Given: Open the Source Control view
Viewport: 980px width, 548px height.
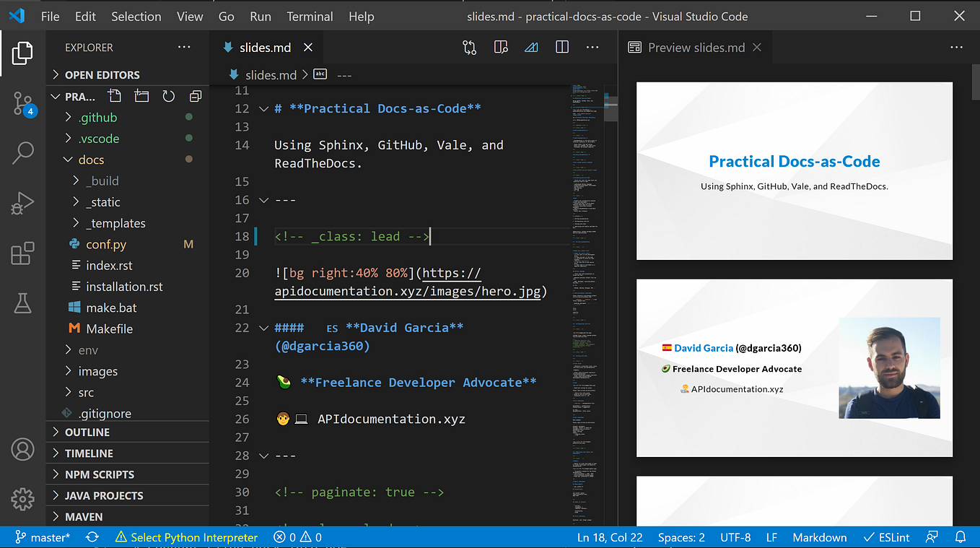Looking at the screenshot, I should [x=22, y=103].
